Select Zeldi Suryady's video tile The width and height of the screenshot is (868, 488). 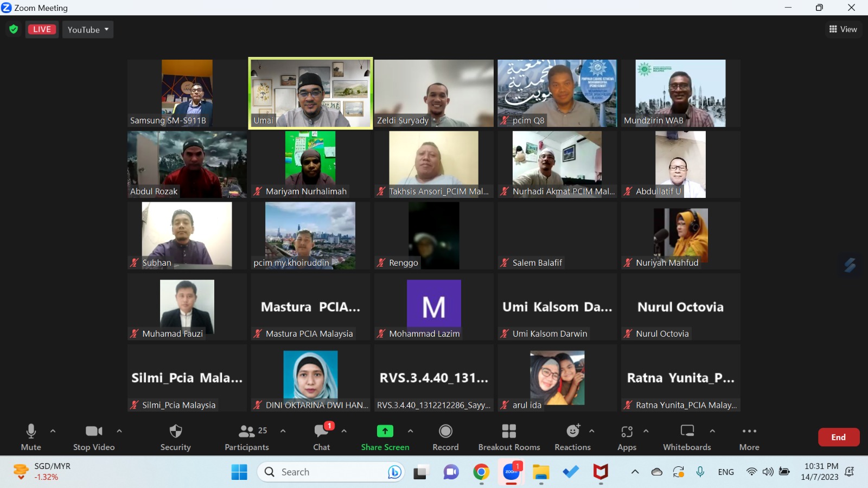pyautogui.click(x=433, y=93)
